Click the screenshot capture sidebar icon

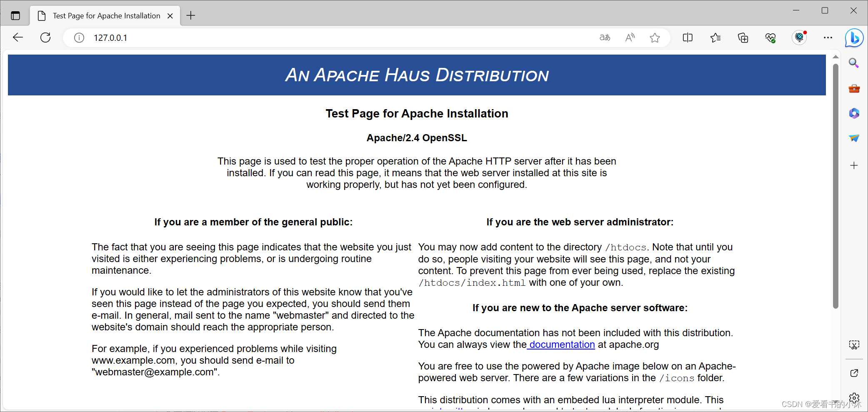click(x=854, y=345)
